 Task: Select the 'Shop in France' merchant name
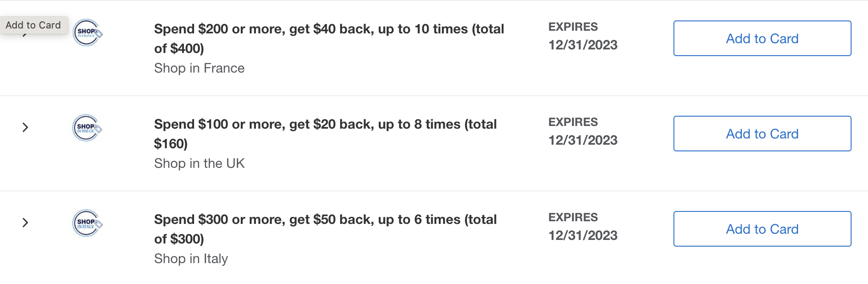click(x=199, y=69)
